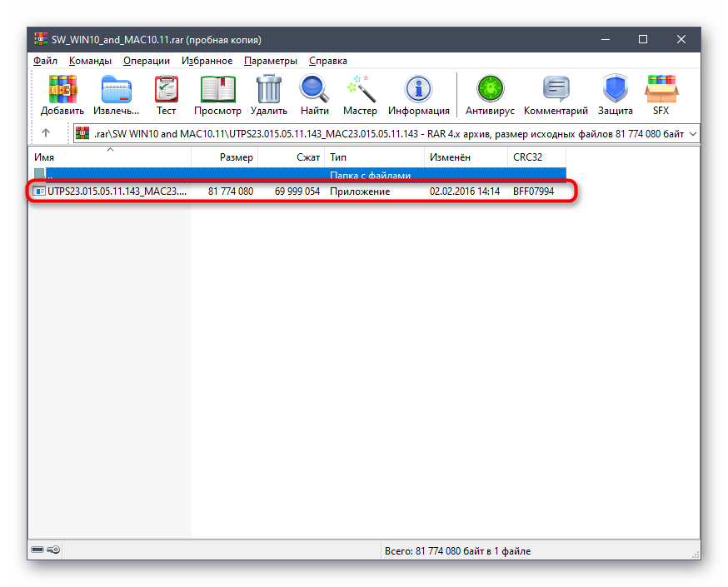The height and width of the screenshot is (587, 728).
Task: Open the Команды menu
Action: point(90,61)
